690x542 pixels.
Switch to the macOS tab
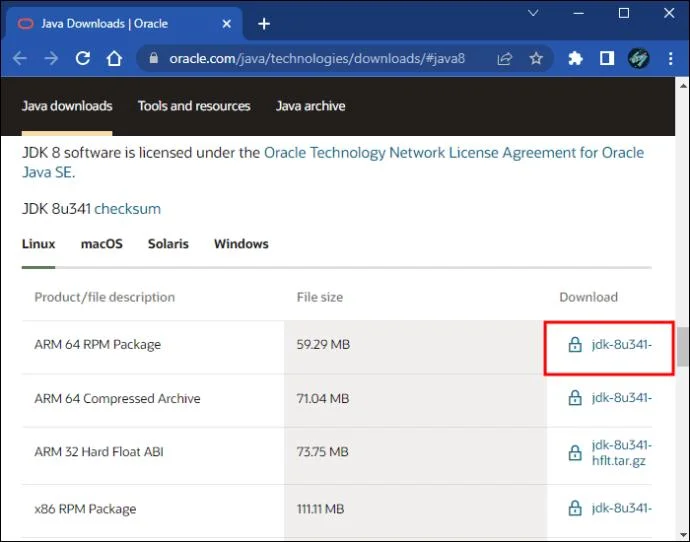coord(102,244)
